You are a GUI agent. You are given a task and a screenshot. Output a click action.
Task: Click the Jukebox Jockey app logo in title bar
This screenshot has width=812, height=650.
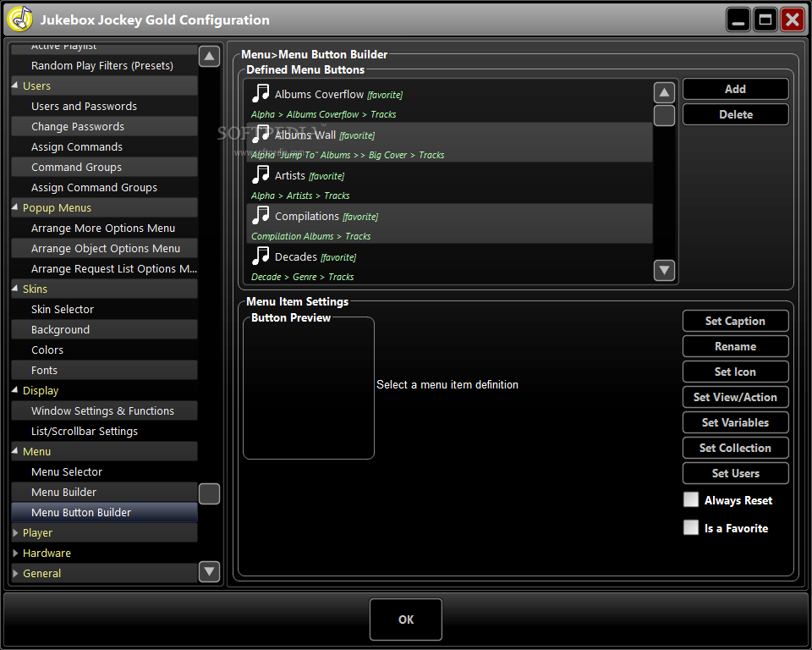pyautogui.click(x=20, y=19)
